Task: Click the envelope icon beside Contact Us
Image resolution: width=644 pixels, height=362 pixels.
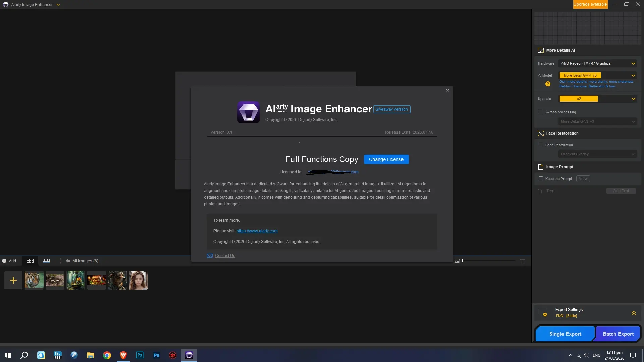Action: (210, 256)
